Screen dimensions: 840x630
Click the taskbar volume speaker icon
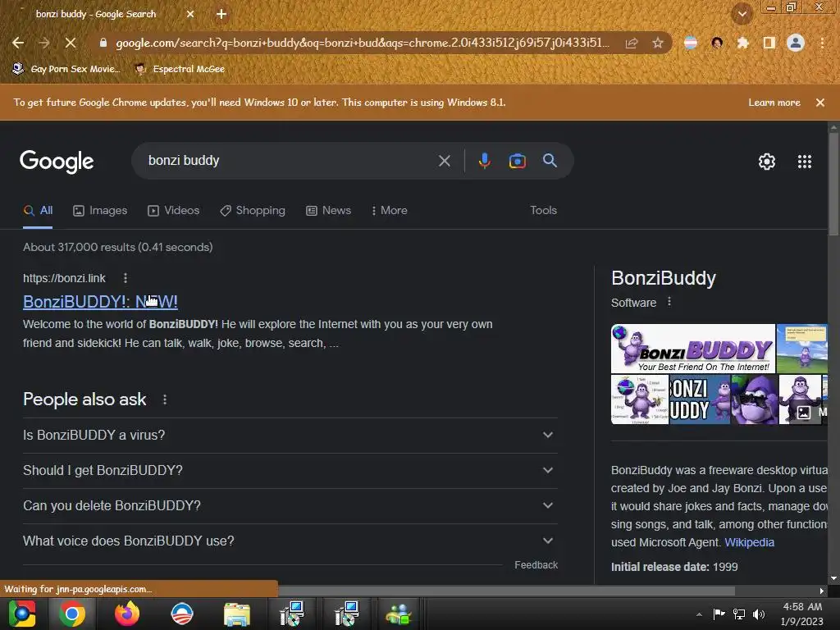[x=759, y=614]
